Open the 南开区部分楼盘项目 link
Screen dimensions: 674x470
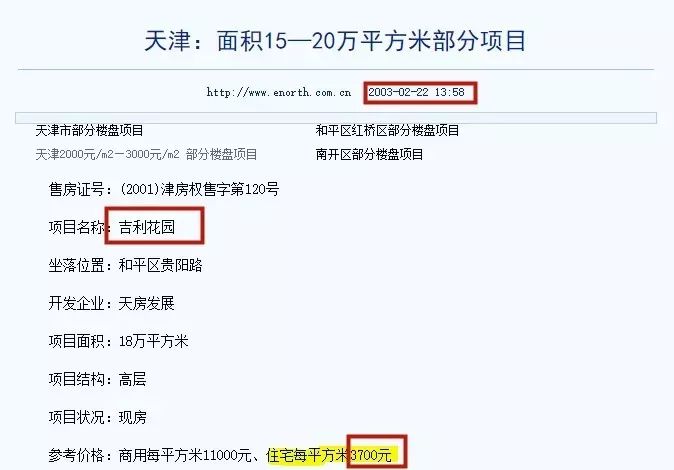click(369, 154)
